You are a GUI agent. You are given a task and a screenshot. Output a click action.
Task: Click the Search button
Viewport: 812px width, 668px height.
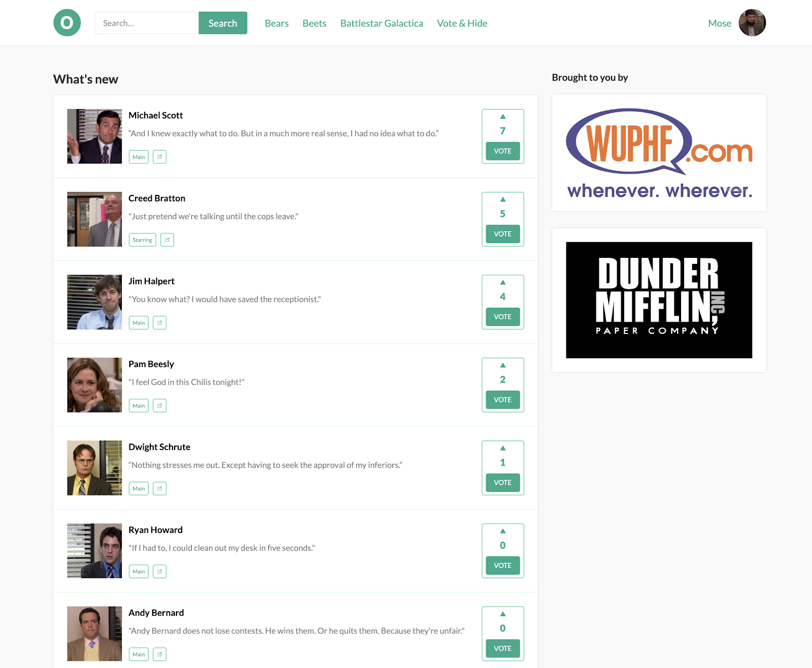coord(223,23)
